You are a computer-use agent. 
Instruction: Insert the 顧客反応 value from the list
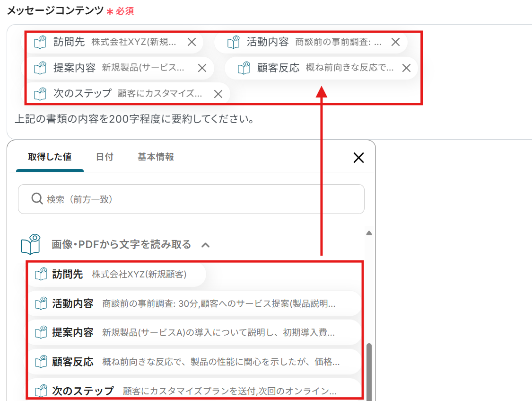(193, 362)
